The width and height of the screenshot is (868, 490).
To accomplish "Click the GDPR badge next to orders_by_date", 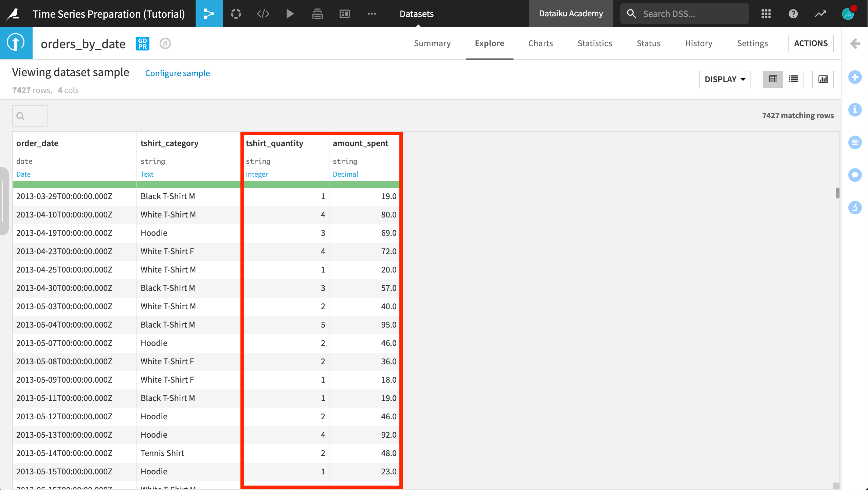I will (143, 43).
